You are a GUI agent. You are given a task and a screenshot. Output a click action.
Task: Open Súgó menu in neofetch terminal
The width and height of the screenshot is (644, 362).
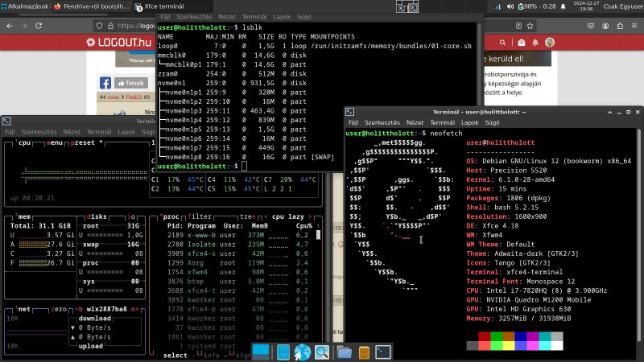pyautogui.click(x=492, y=122)
